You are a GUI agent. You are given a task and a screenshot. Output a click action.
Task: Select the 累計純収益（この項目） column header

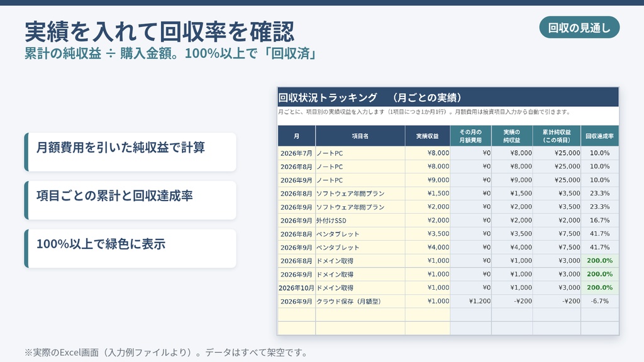pos(557,136)
